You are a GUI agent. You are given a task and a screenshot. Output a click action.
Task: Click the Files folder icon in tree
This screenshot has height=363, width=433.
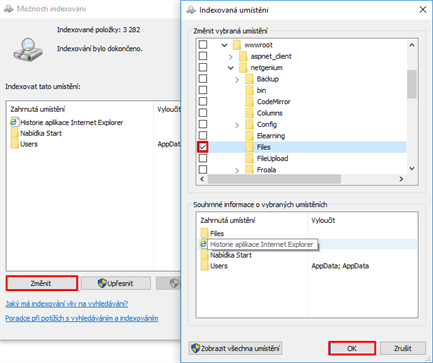coord(249,147)
